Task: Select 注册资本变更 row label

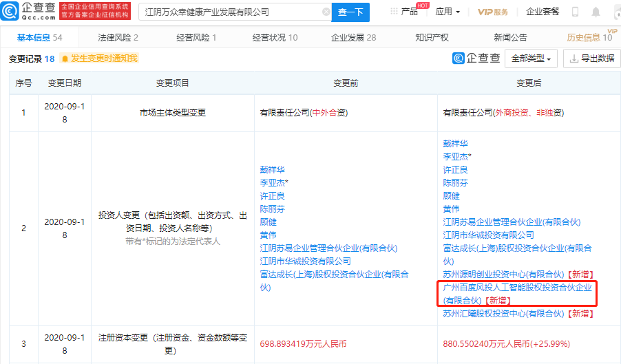Action: 173,344
